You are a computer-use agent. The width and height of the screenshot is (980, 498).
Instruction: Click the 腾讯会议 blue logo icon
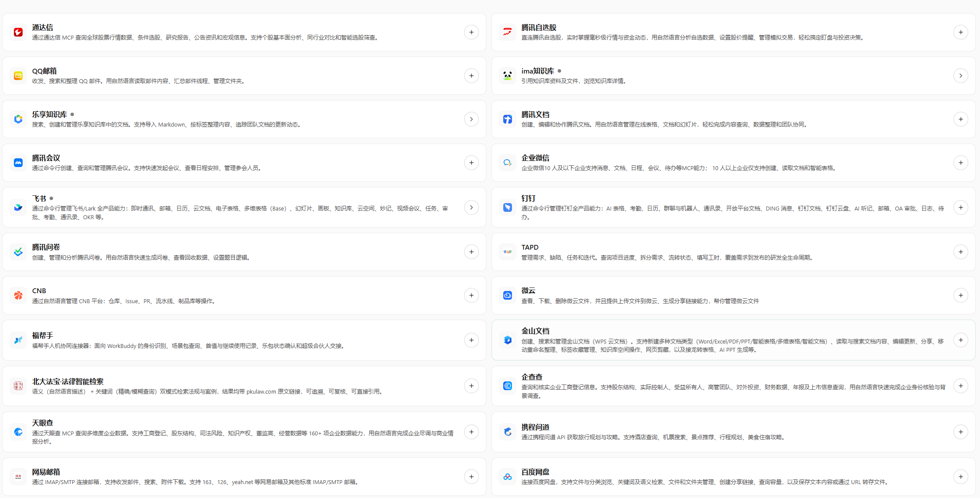pyautogui.click(x=18, y=163)
